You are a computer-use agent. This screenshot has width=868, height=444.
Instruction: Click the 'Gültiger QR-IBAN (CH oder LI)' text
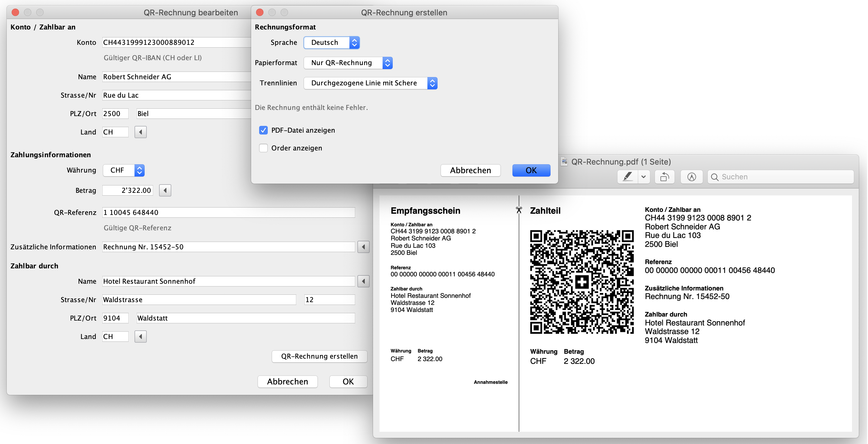153,58
